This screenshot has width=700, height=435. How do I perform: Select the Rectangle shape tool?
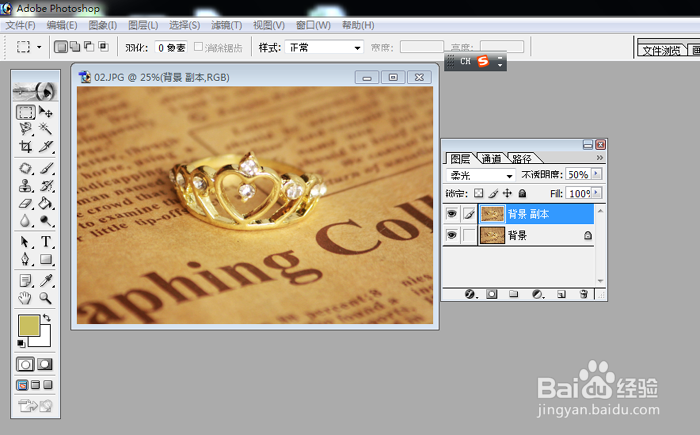(x=46, y=259)
